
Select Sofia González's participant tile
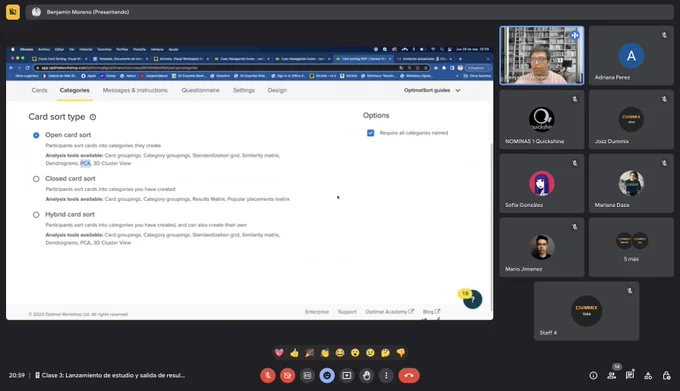(x=542, y=183)
